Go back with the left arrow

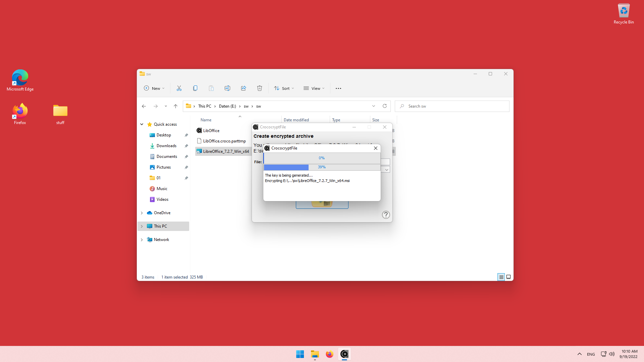[x=144, y=106]
